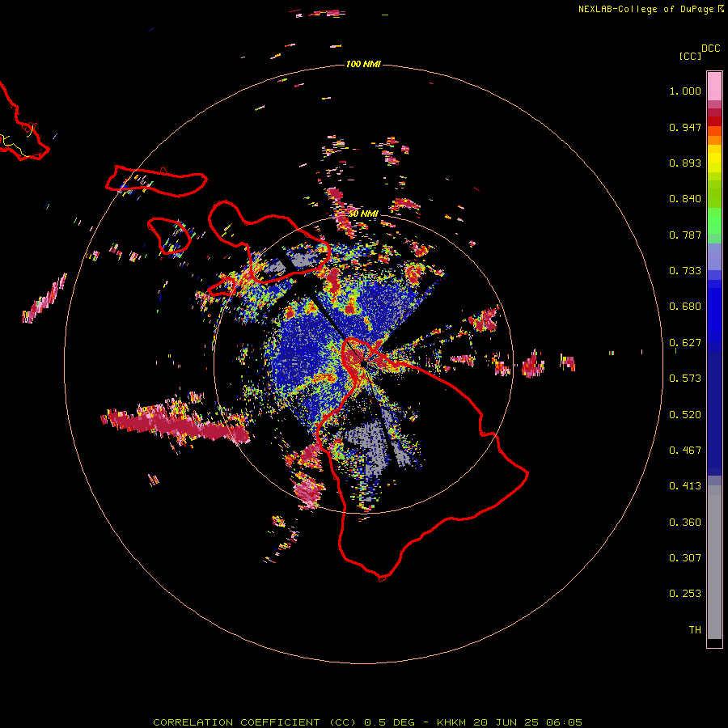Click the 0.360 legend value
Viewport: 728px width, 728px height.
point(685,523)
